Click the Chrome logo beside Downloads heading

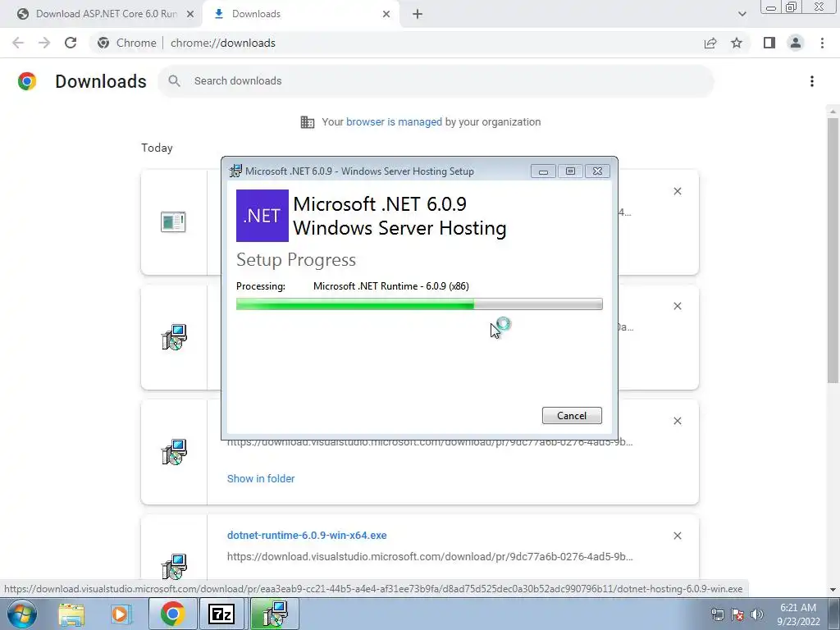coord(27,81)
